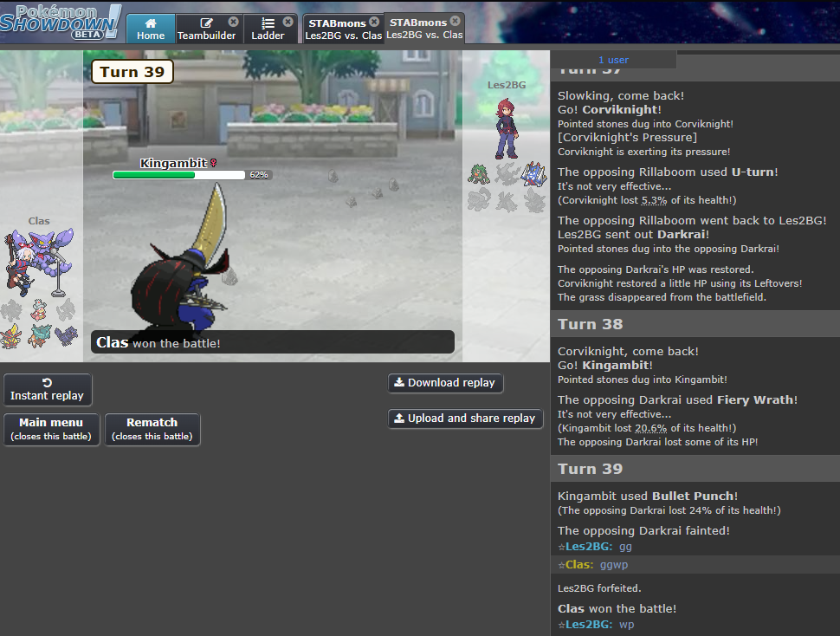Request a Rematch
The width and height of the screenshot is (840, 636).
tap(152, 429)
